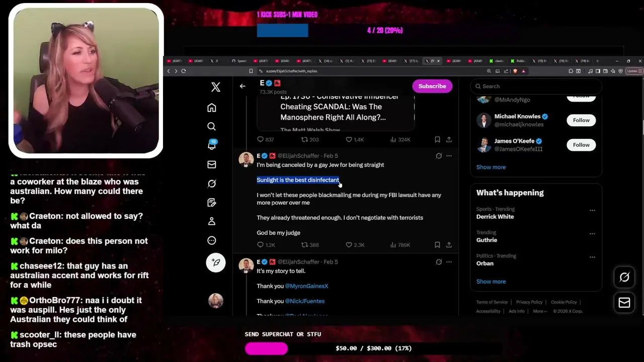Viewport: 644px width, 362px height.
Task: Open the floating Grok button
Action: tap(624, 277)
